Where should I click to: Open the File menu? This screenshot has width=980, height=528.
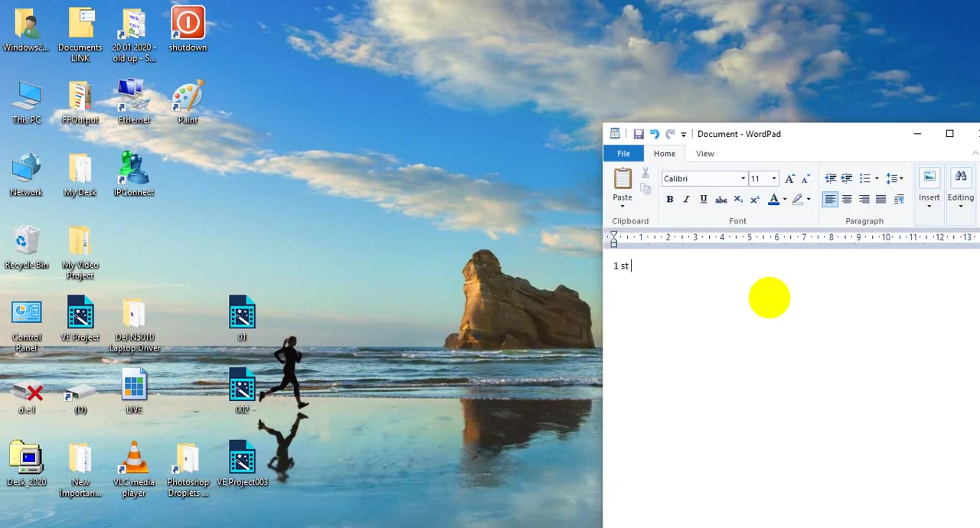[624, 154]
